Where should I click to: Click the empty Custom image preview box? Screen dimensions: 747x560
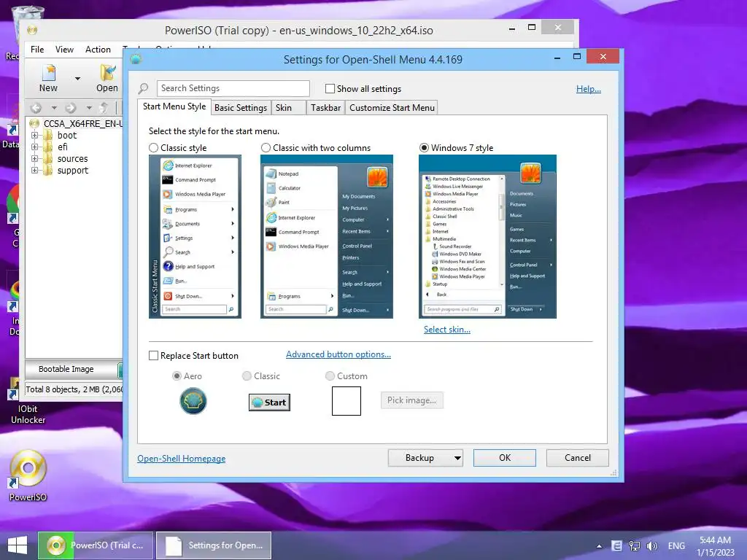[x=347, y=401]
